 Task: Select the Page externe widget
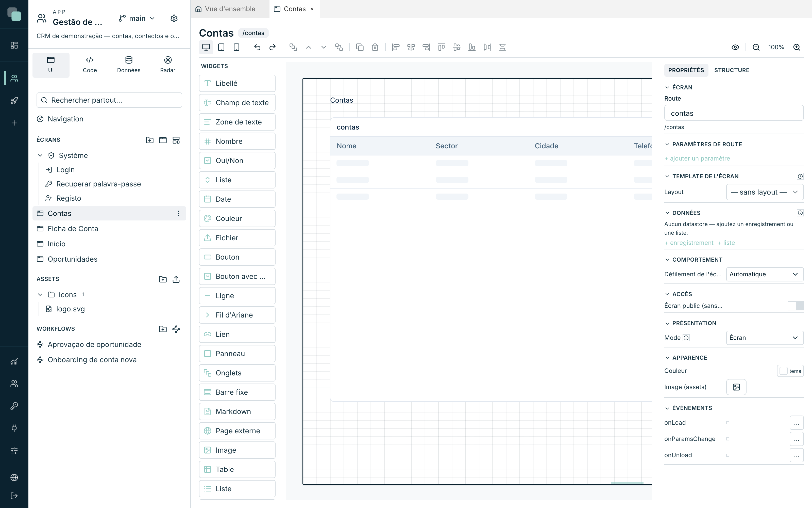point(237,431)
